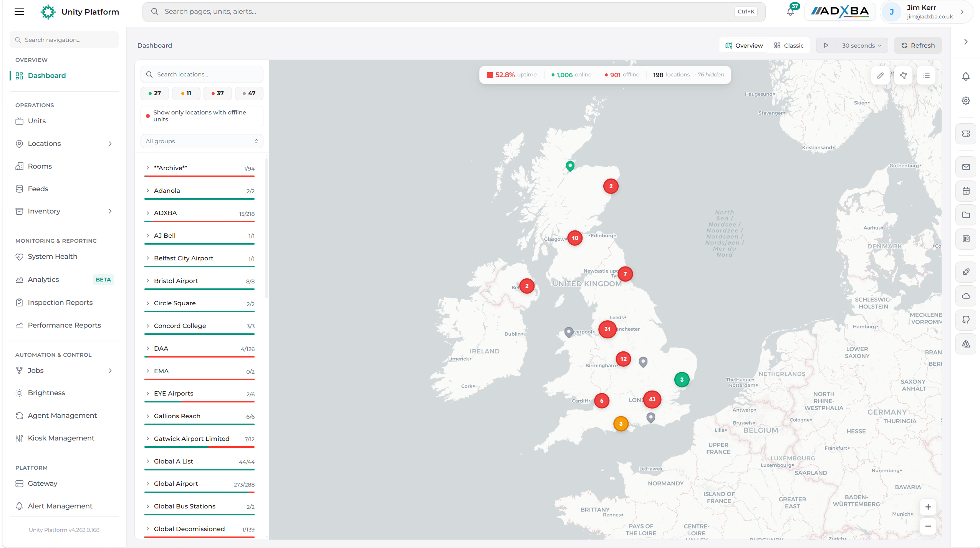Click the Unity Platform logo
Viewport: 980px width, 548px height.
[x=80, y=12]
